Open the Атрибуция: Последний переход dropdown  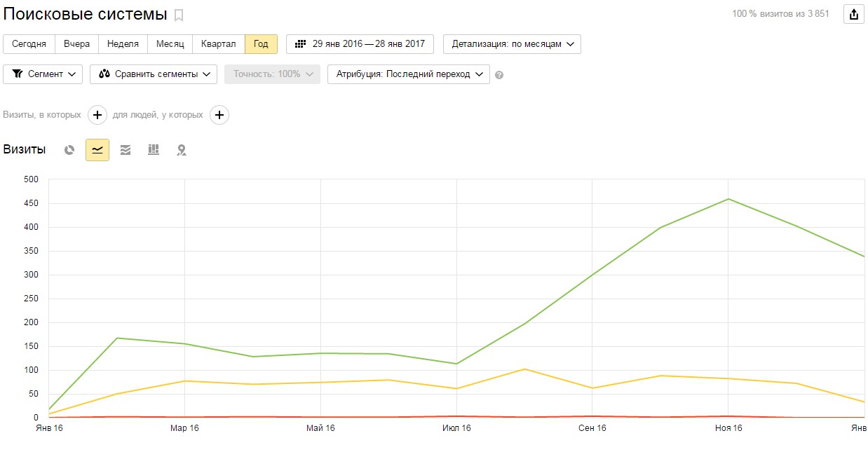pos(408,74)
